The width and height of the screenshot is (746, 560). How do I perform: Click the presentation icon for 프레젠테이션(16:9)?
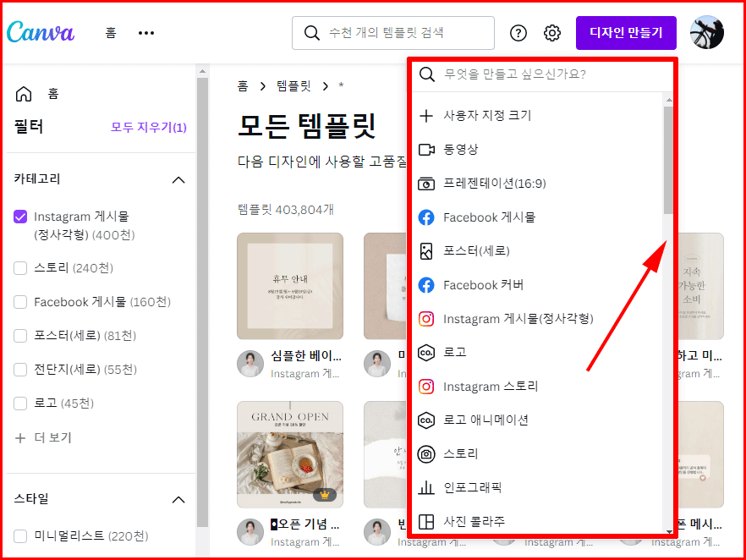(x=426, y=184)
